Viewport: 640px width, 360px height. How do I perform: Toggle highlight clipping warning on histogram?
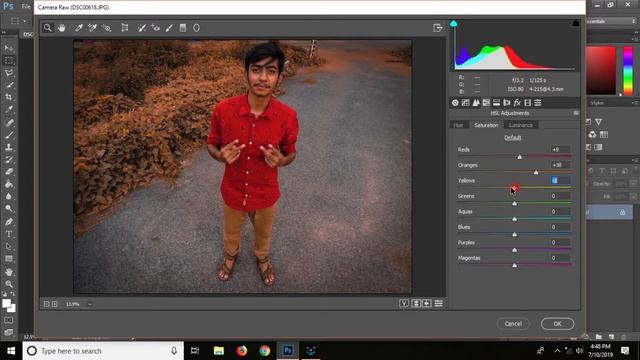(x=576, y=23)
